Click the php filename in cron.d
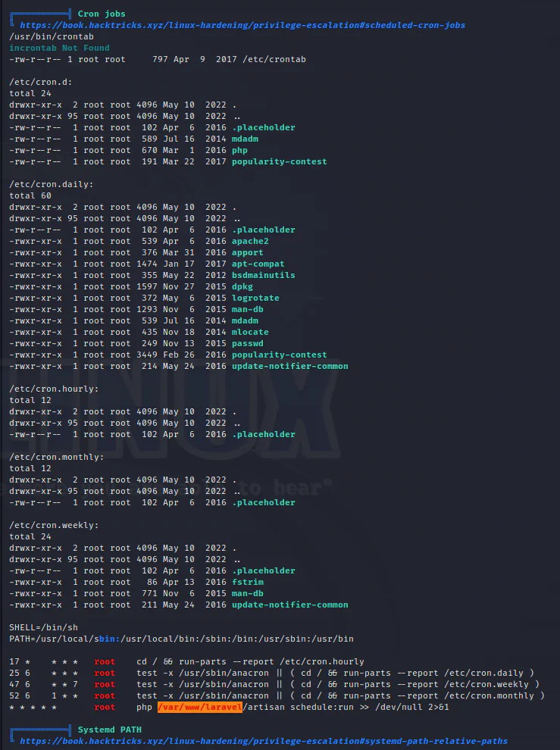Screen dimensions: 560x750 pos(239,150)
